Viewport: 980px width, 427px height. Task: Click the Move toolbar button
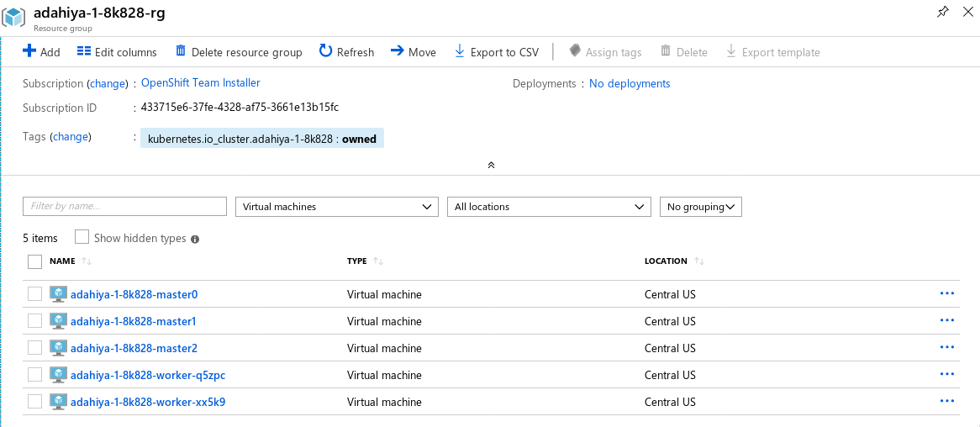[x=414, y=52]
